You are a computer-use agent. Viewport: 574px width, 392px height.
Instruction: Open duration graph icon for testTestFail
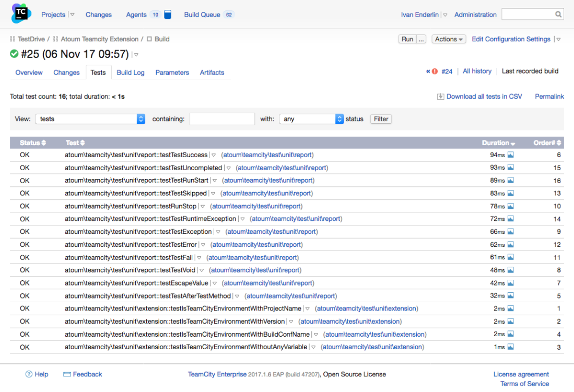pos(511,257)
